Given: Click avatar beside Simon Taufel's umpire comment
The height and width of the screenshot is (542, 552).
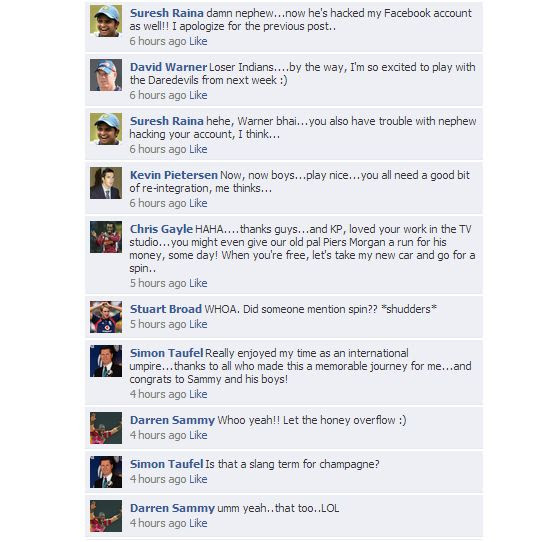Looking at the screenshot, I should click(106, 361).
